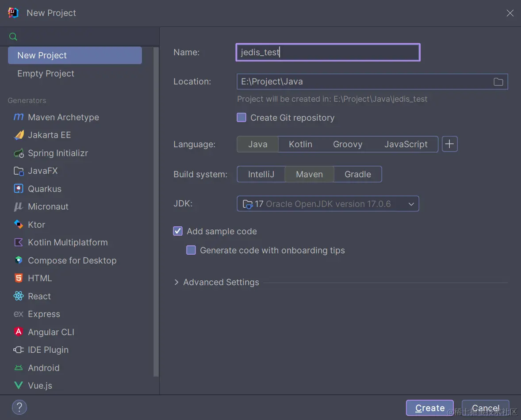Click the JDK folder icon in the dropdown
The image size is (521, 420).
coord(248,204)
